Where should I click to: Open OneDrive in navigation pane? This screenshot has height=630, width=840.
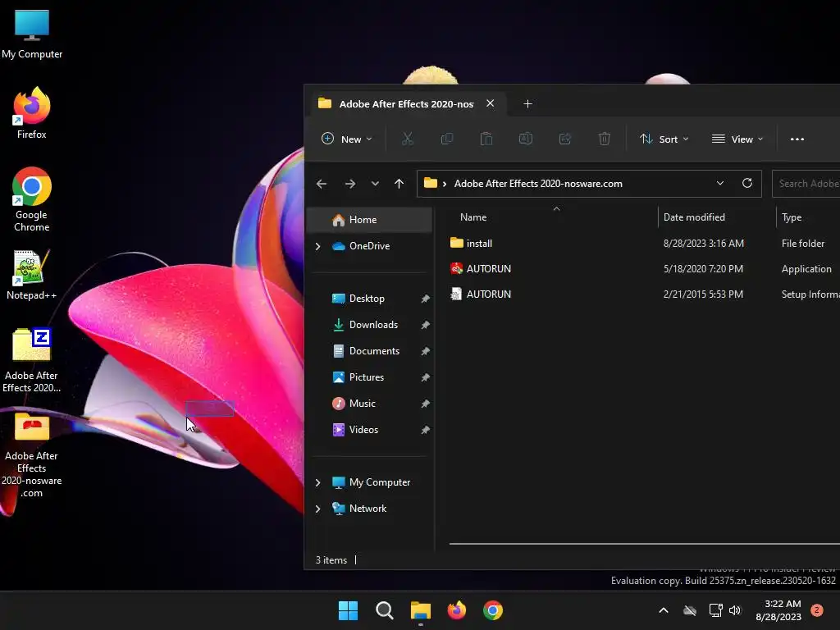click(x=370, y=246)
